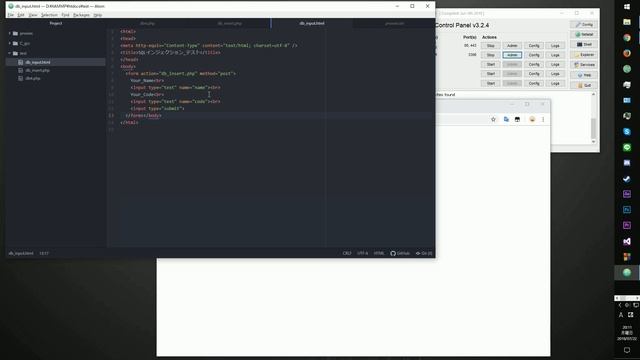Open the Packages menu in Atom
The height and width of the screenshot is (360, 640).
coord(81,15)
